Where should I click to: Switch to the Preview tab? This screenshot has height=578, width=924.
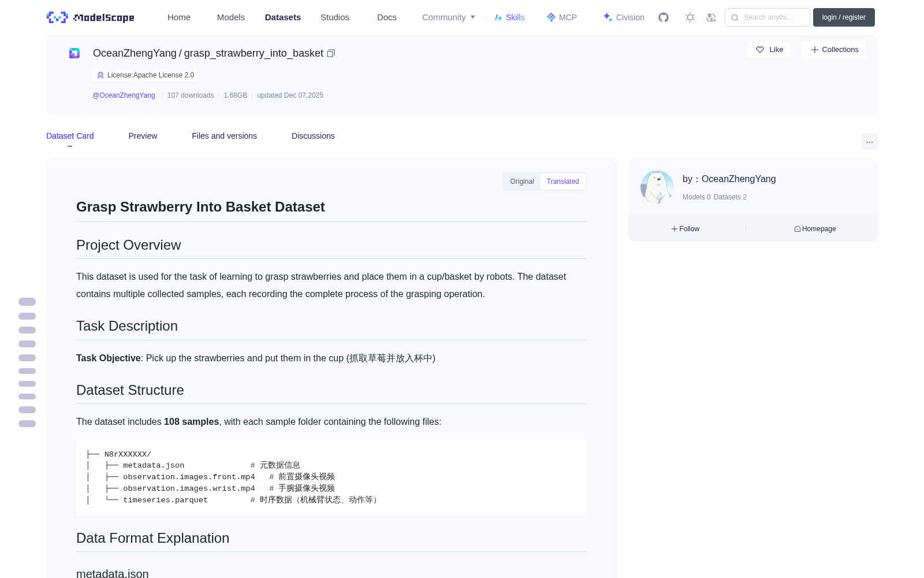pos(143,136)
